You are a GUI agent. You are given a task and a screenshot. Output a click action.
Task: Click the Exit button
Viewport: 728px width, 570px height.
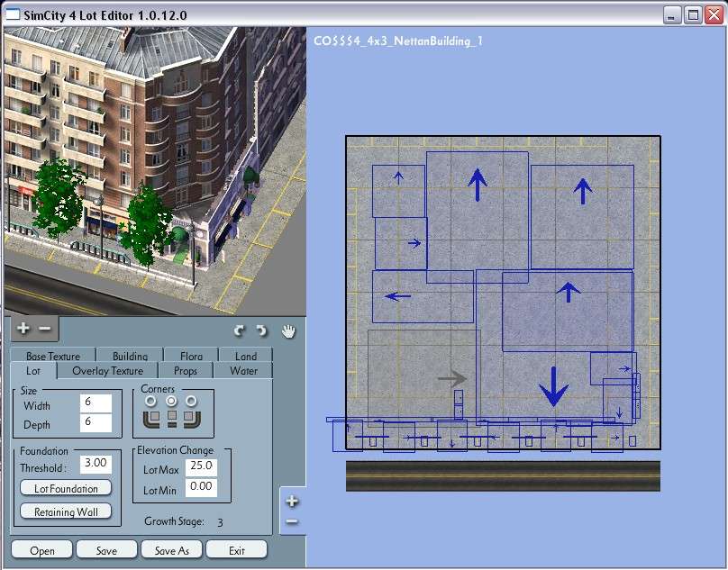pos(236,549)
